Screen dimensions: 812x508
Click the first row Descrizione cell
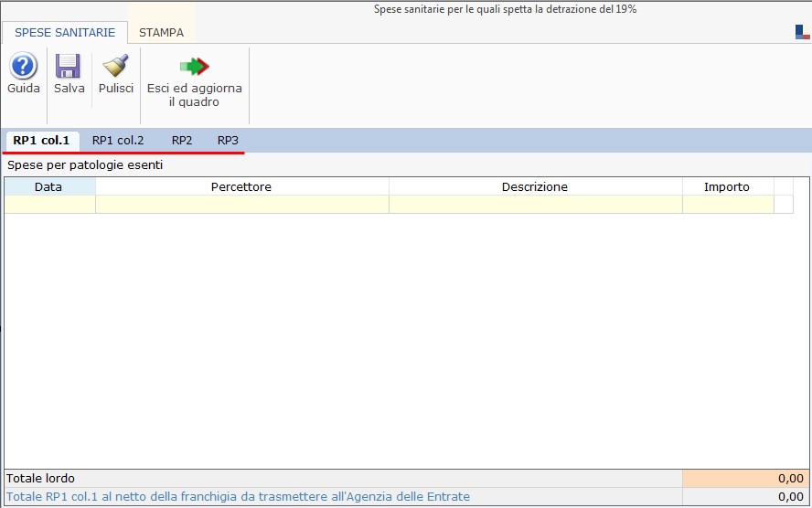[535, 205]
